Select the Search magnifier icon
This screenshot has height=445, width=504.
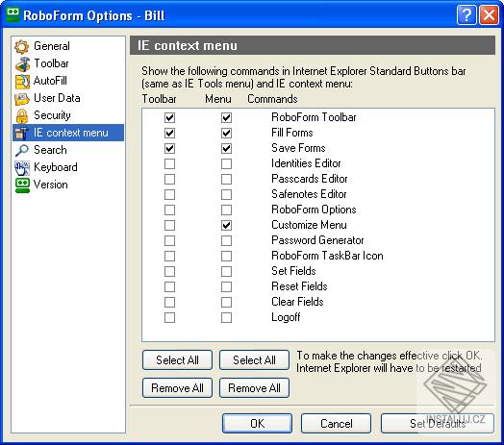pos(22,150)
